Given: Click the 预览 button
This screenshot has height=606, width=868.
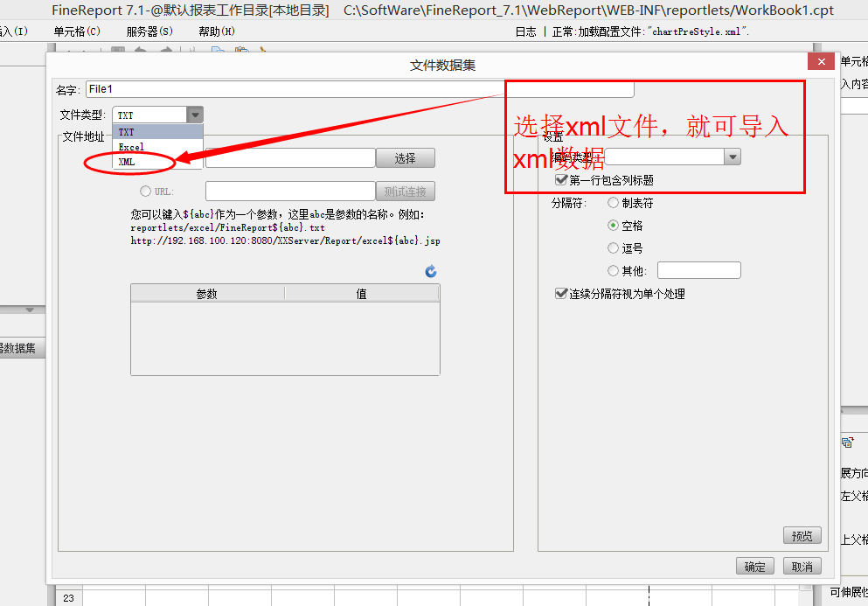Looking at the screenshot, I should click(x=802, y=536).
